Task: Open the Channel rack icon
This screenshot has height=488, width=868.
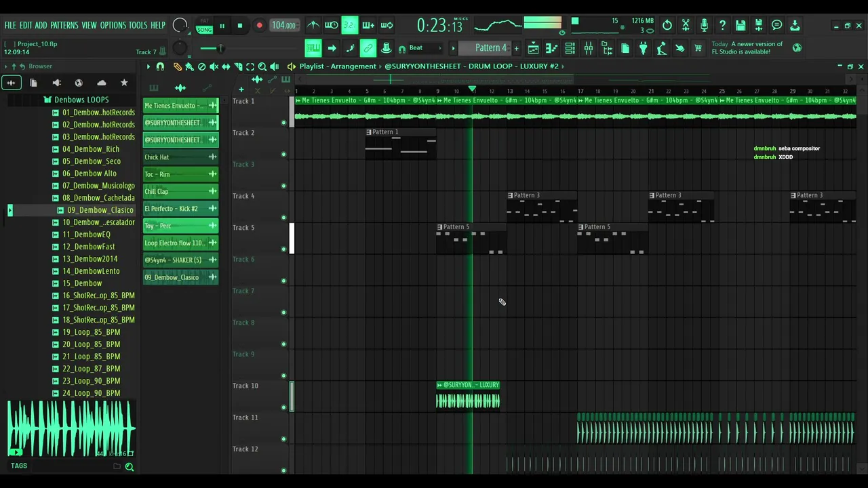Action: (x=570, y=48)
